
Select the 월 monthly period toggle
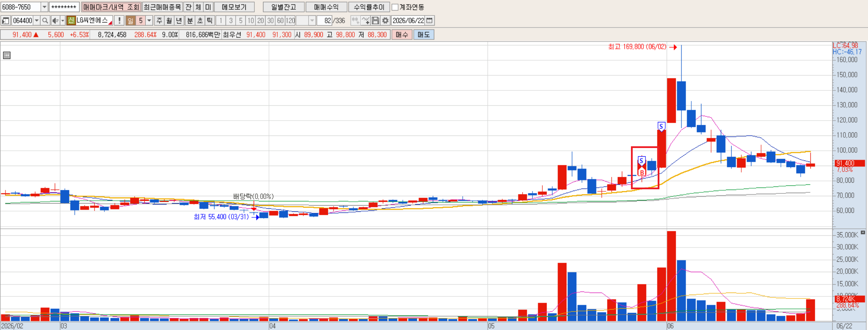169,21
